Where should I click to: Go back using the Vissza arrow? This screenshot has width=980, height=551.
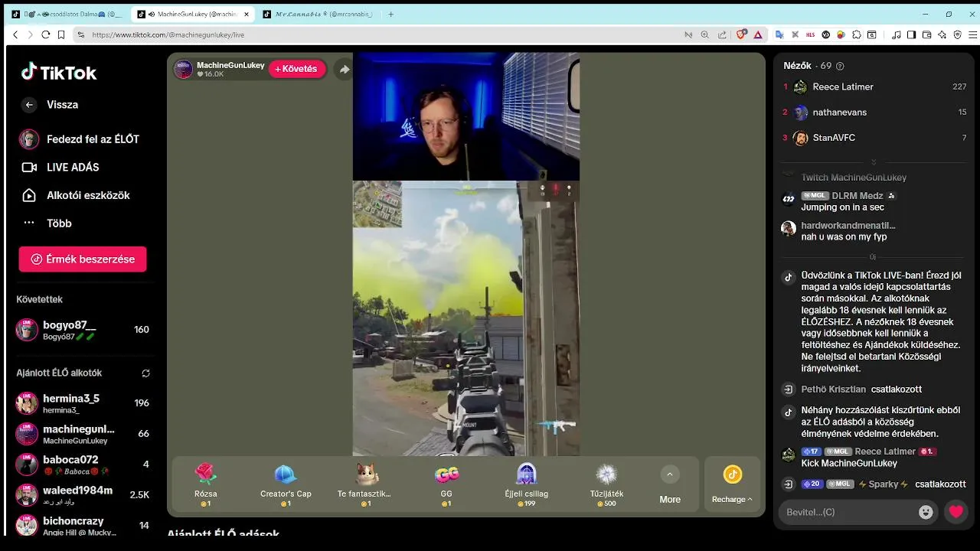(x=29, y=105)
